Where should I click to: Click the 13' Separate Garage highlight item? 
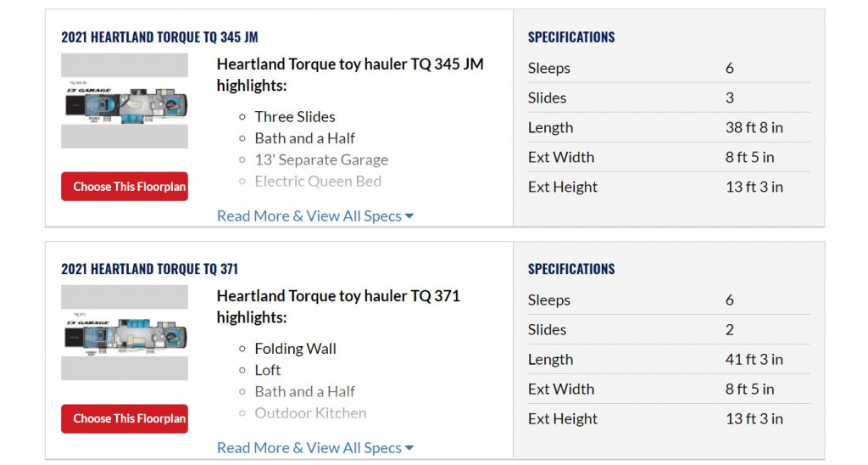(x=321, y=160)
